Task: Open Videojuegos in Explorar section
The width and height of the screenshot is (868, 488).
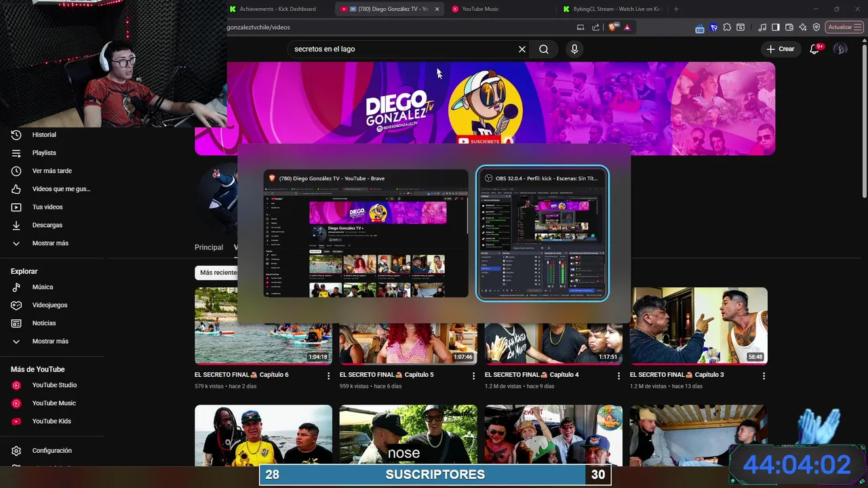Action: 50,305
